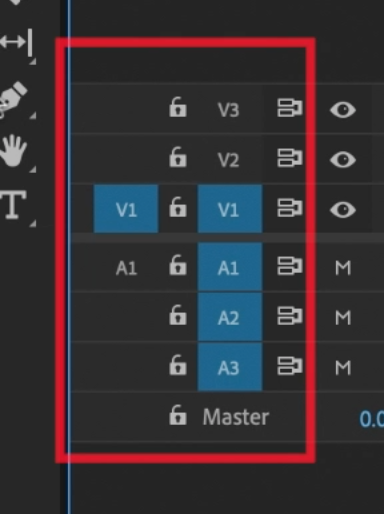Toggle sync lock on track V3
Viewport: 384px width, 514px height.
[x=290, y=108]
